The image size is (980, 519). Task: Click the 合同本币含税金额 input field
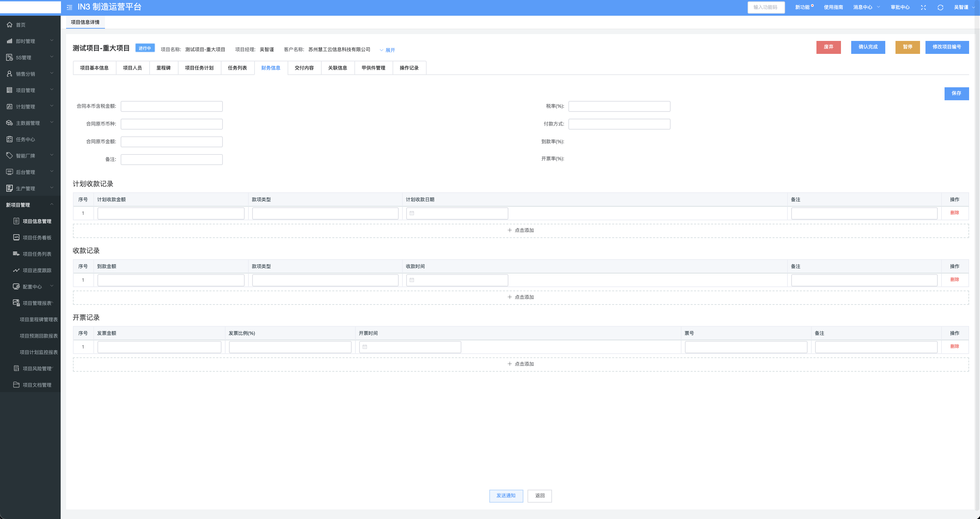[x=172, y=106]
